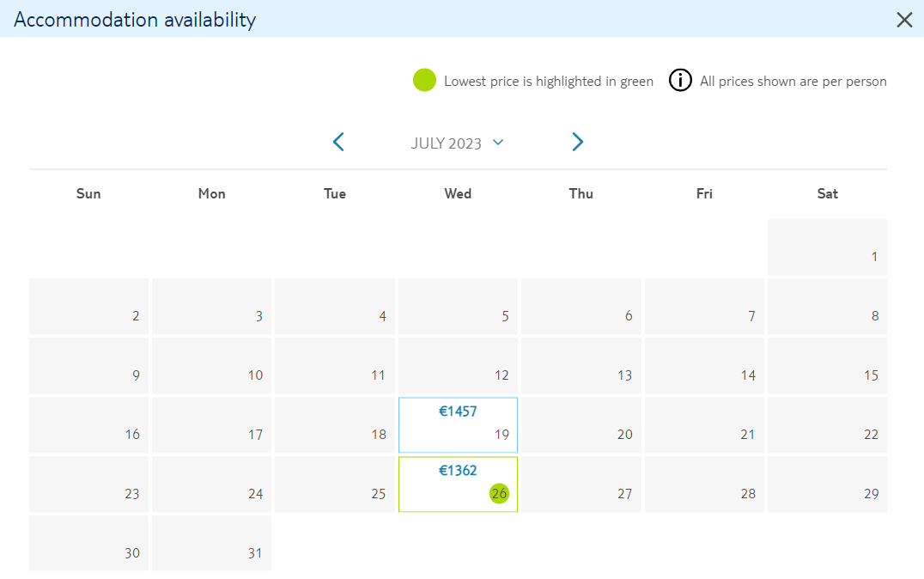This screenshot has height=579, width=924.
Task: Click the green lowest price legend dot
Action: point(424,80)
